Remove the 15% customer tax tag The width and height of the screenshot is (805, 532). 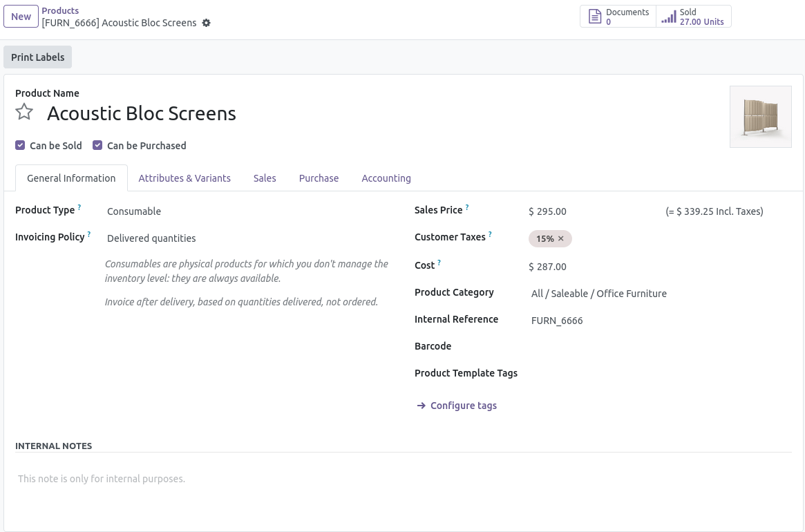pyautogui.click(x=561, y=238)
